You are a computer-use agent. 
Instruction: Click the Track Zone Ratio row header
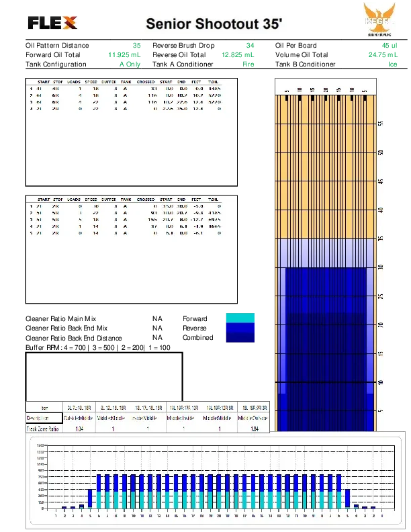(43, 429)
